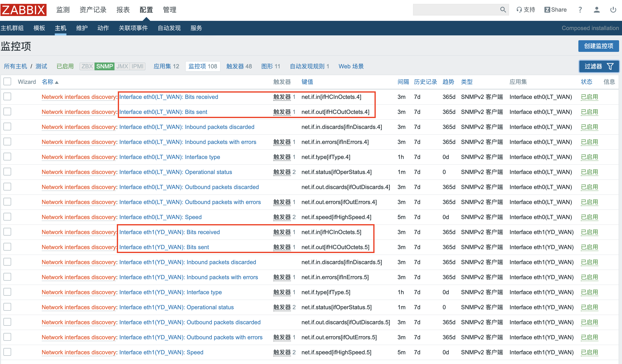Screen dimensions: 622x364
Task: Click the Zabbix logo
Action: (24, 10)
